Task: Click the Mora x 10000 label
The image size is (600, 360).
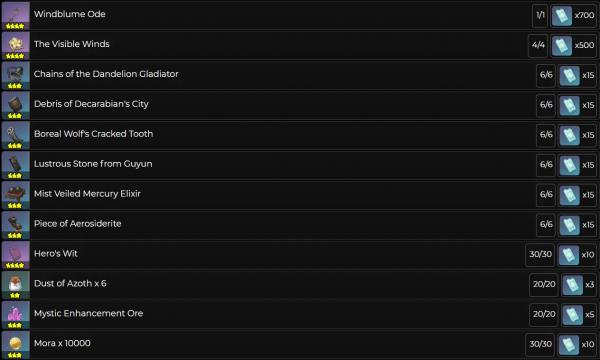Action: tap(62, 343)
